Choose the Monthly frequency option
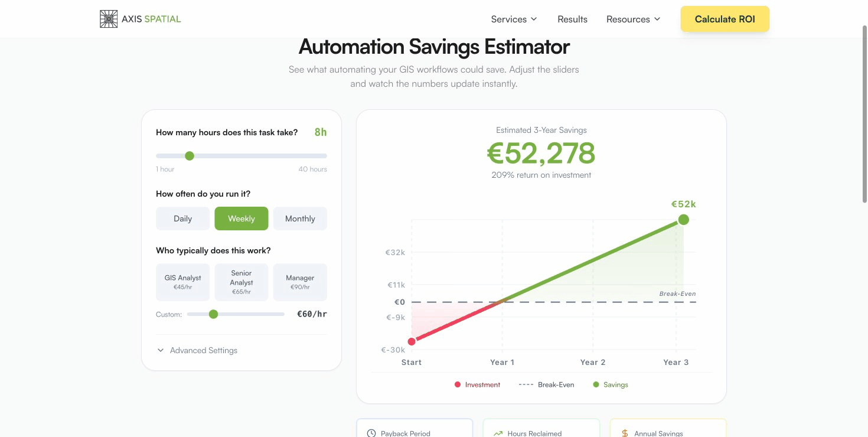This screenshot has height=437, width=868. (x=300, y=218)
